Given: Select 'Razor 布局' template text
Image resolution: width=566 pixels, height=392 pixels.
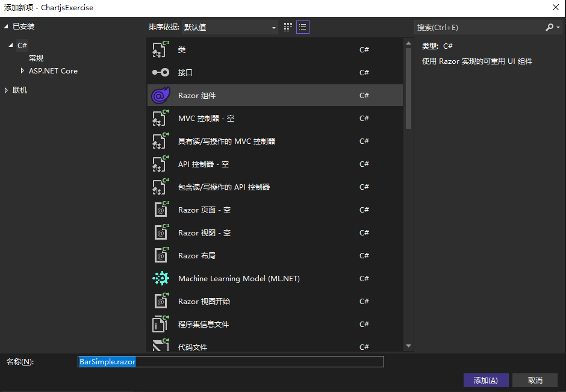Looking at the screenshot, I should tap(197, 255).
